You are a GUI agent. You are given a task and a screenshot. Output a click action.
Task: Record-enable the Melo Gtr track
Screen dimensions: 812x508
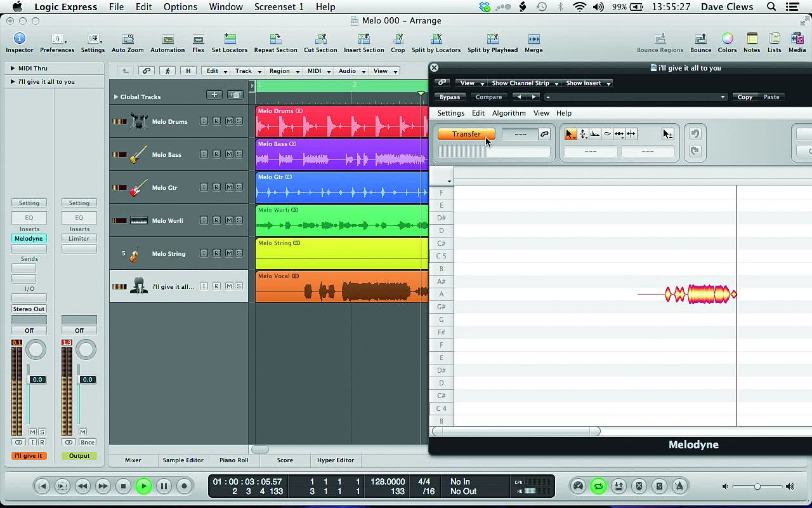tap(216, 187)
